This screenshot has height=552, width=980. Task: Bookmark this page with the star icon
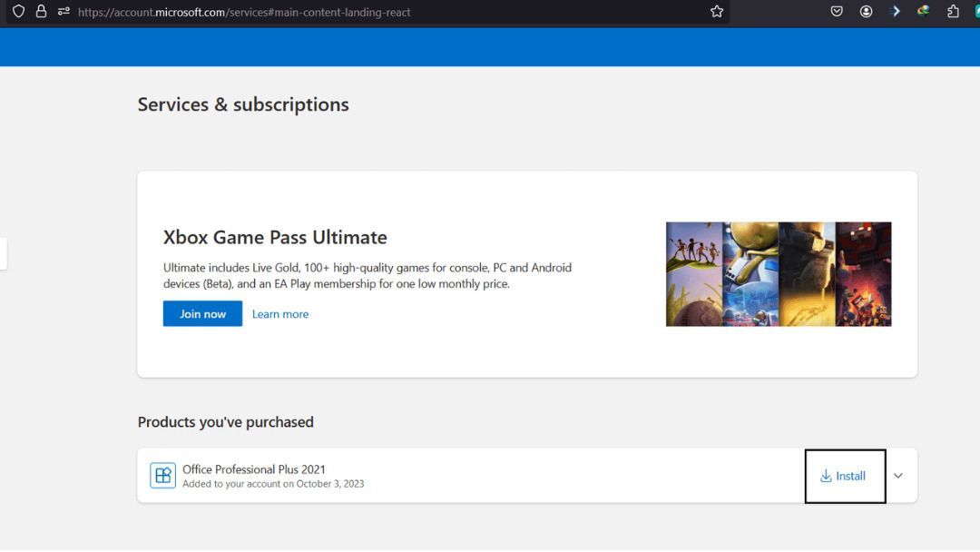[x=716, y=11]
